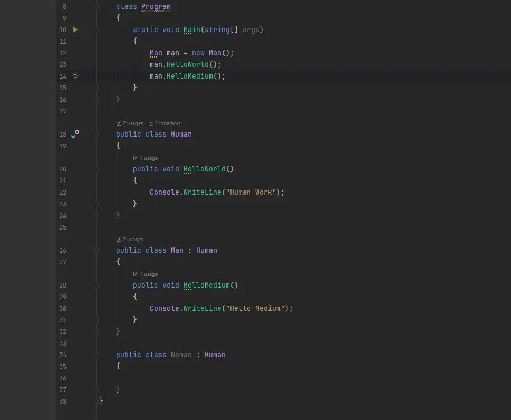Click Console on line 30
Viewport: 511px width, 420px height.
pos(164,309)
